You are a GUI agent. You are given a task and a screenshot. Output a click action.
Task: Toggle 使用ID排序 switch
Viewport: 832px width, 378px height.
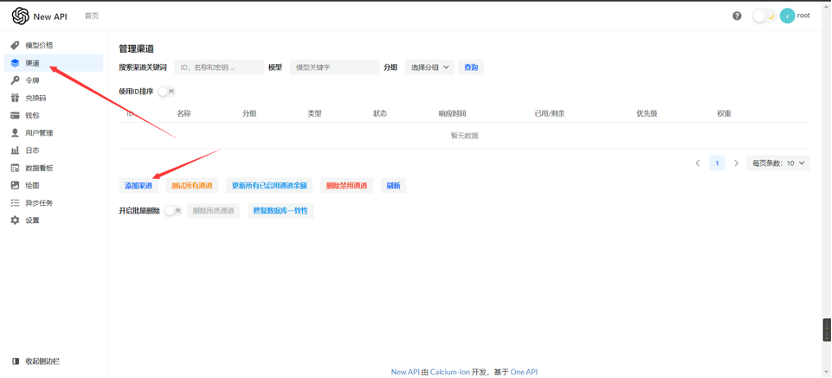tap(166, 91)
